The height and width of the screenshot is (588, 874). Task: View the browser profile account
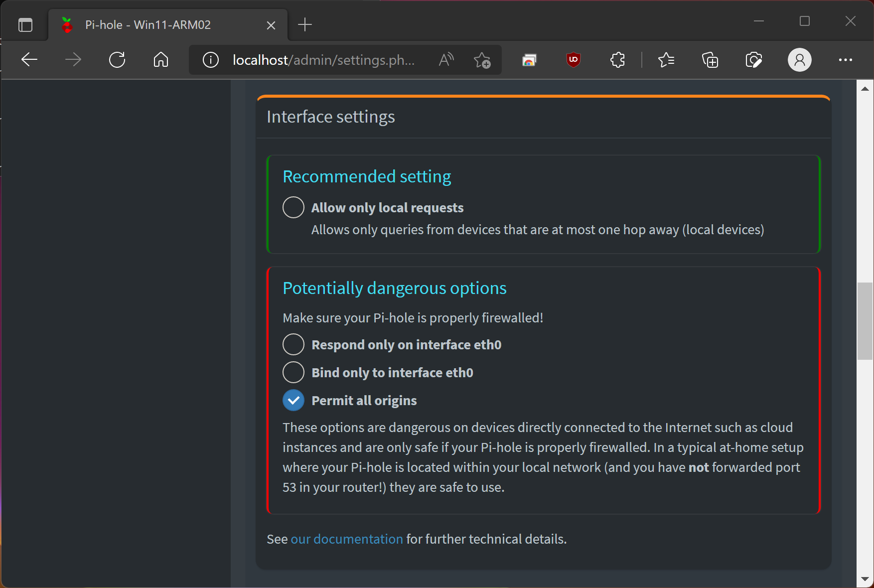[799, 60]
